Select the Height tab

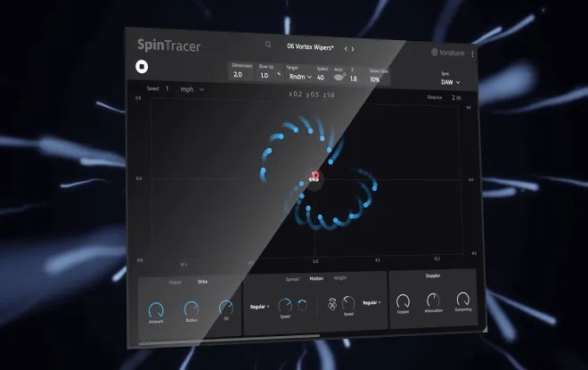tap(340, 278)
